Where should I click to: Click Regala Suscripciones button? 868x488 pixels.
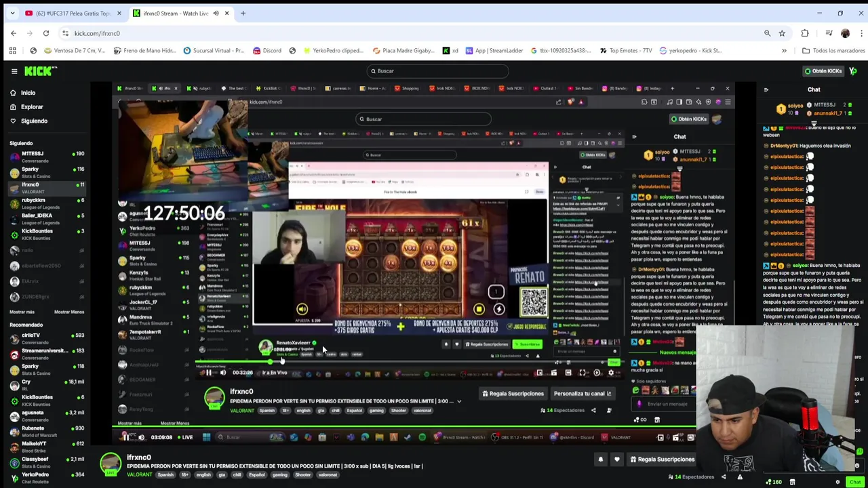pos(661,460)
